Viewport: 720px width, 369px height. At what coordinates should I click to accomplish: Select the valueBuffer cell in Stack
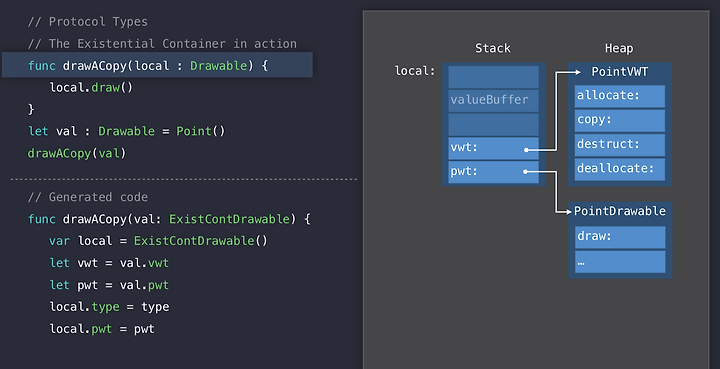(493, 101)
